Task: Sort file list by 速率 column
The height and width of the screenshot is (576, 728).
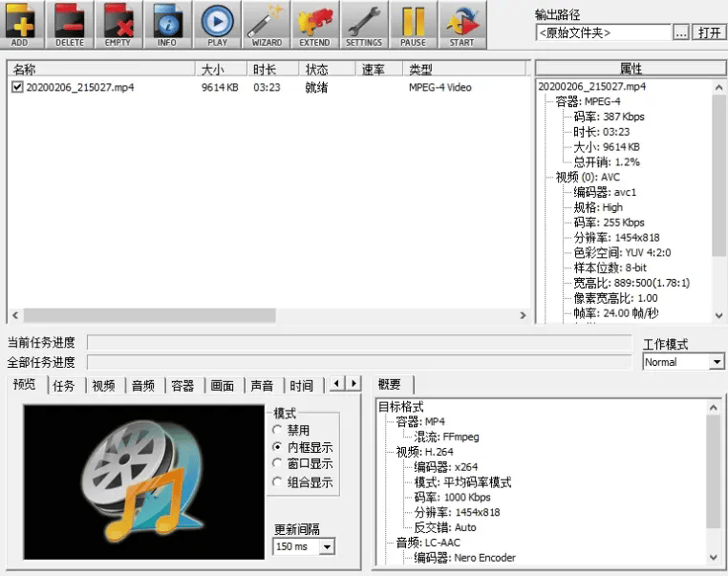Action: click(379, 69)
